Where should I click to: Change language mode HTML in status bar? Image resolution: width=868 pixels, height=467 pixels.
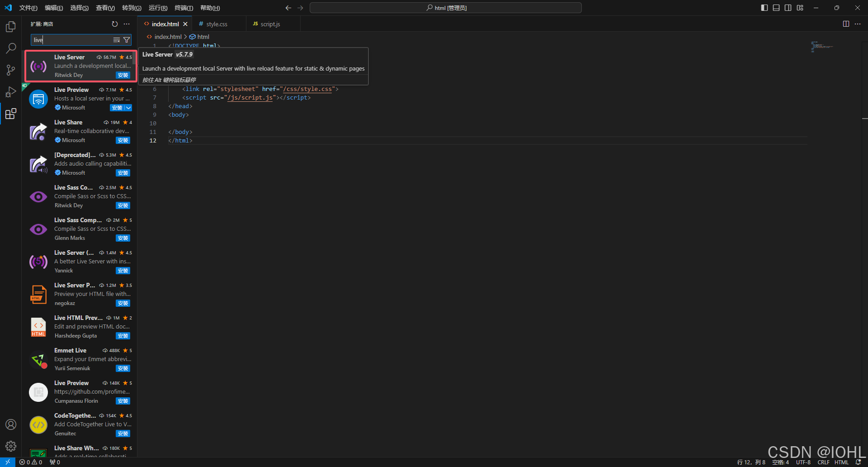[x=841, y=462]
